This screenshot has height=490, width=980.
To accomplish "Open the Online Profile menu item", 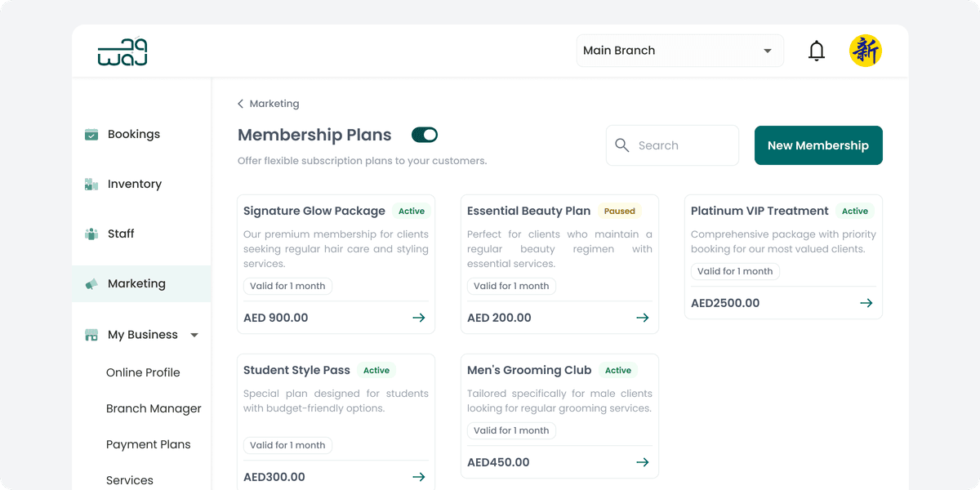I will [143, 372].
